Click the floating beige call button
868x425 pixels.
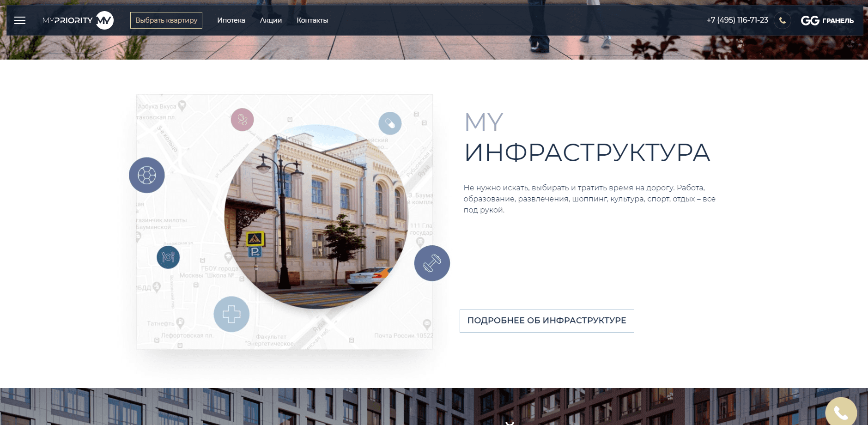click(841, 413)
